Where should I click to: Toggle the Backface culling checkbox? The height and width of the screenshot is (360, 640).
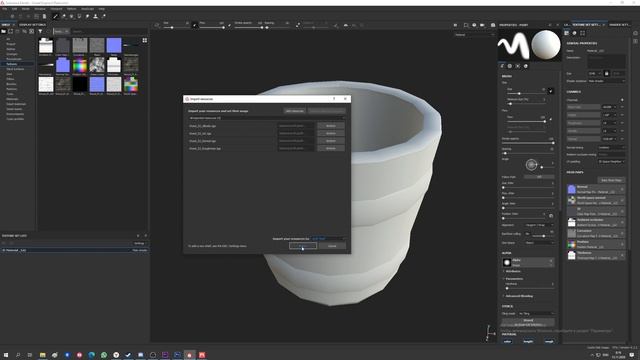point(527,234)
